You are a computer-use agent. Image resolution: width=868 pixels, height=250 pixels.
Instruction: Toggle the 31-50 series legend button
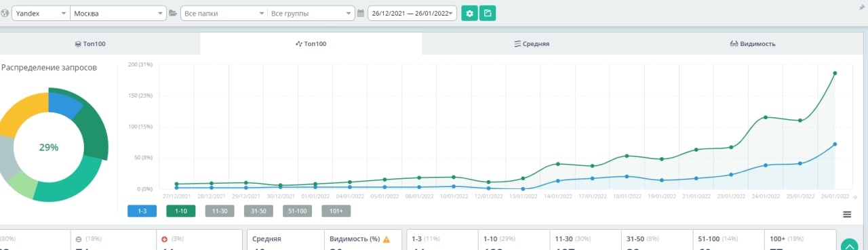(x=258, y=211)
